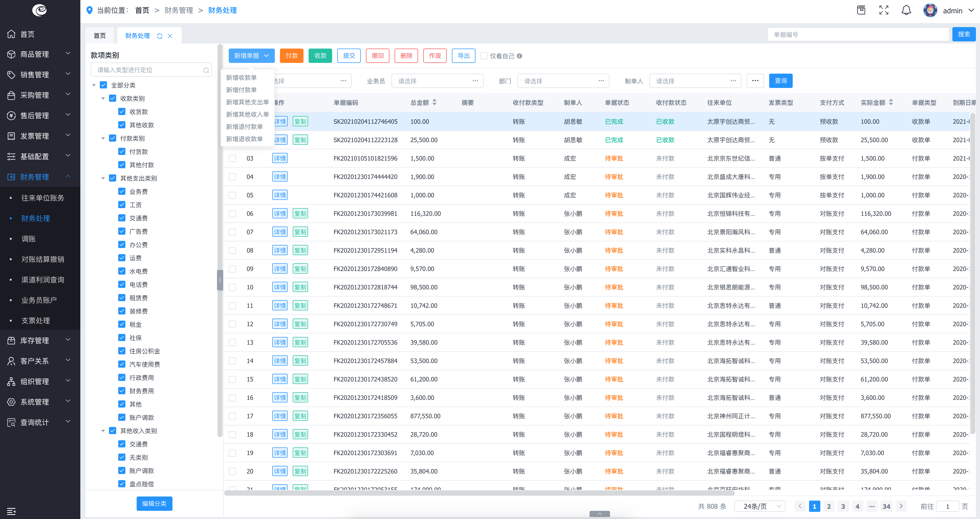Click the archive box icon in header

click(861, 10)
